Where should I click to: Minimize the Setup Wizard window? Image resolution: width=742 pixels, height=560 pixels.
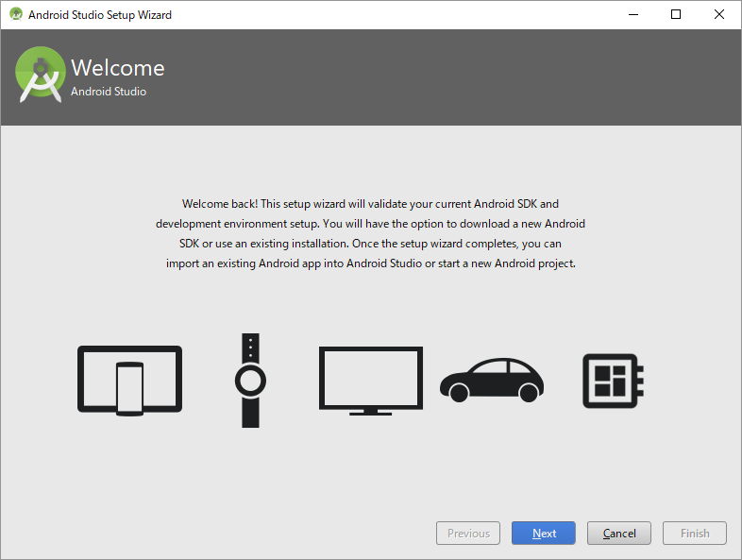point(632,15)
